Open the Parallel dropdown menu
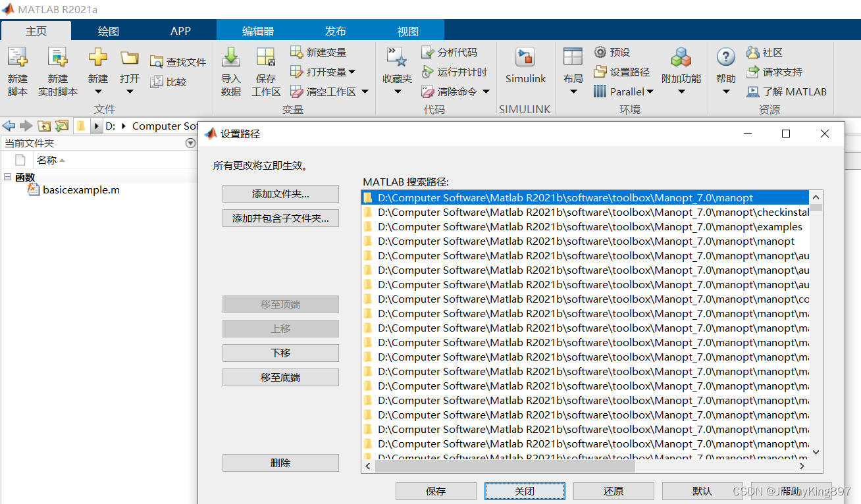861x504 pixels. tap(623, 91)
